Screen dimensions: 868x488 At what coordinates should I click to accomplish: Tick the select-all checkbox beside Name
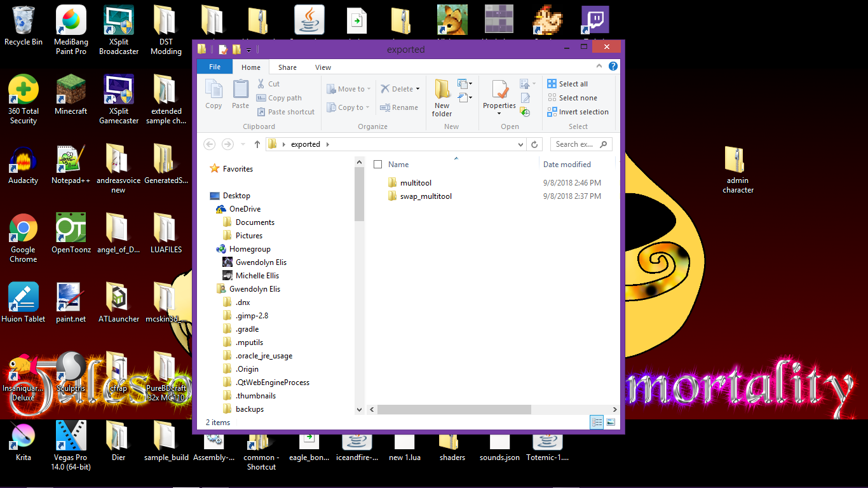point(378,165)
